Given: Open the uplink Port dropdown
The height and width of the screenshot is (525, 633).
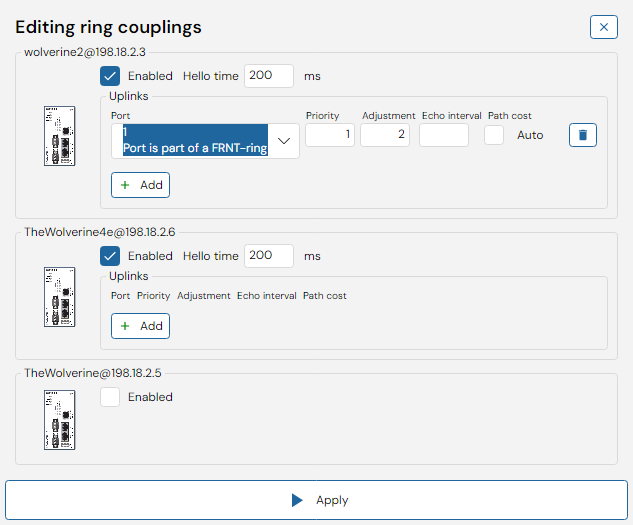Looking at the screenshot, I should tap(205, 141).
